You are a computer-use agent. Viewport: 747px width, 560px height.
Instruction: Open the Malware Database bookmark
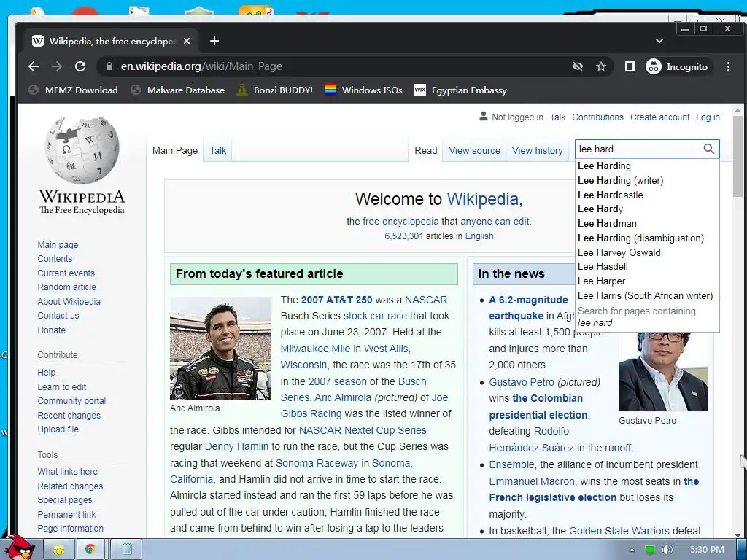tap(178, 90)
